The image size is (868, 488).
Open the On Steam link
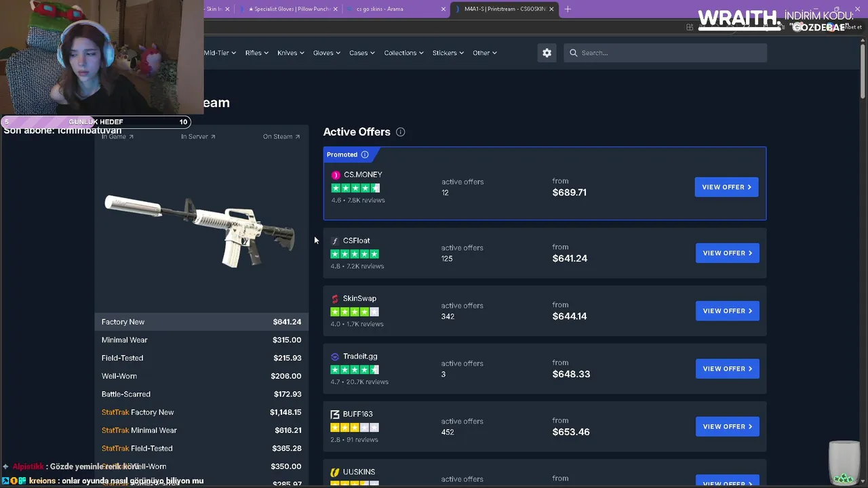pos(281,136)
